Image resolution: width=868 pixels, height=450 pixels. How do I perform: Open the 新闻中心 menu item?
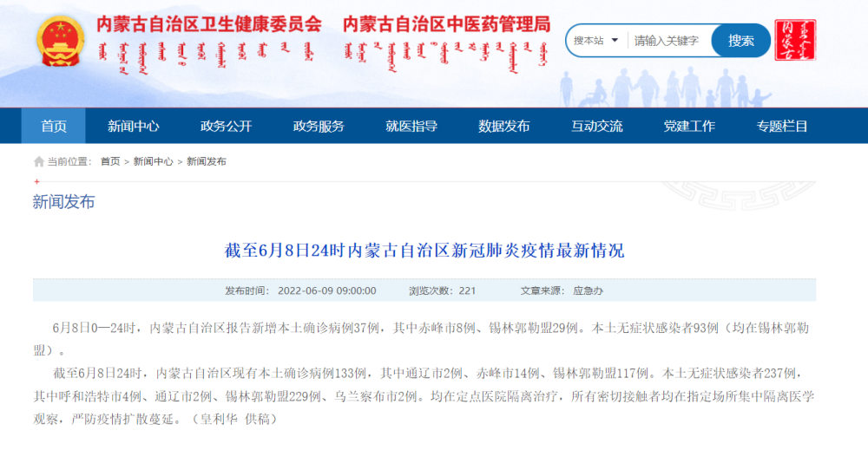pyautogui.click(x=134, y=126)
